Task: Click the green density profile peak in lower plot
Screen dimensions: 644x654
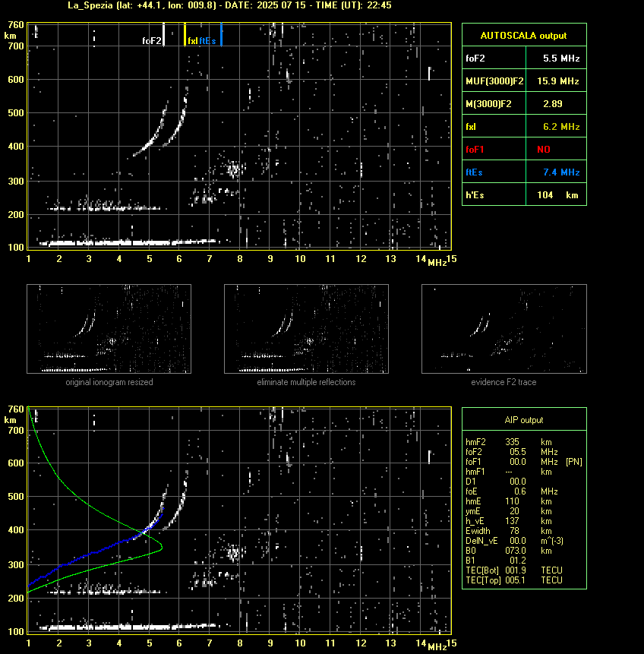Action: click(x=162, y=548)
